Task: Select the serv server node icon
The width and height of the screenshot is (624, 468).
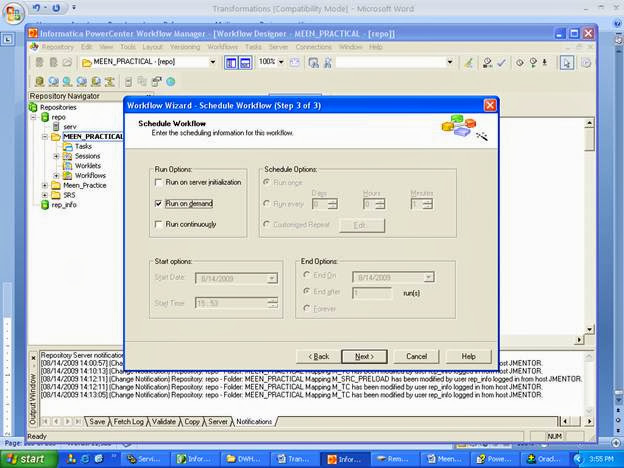Action: coord(56,127)
